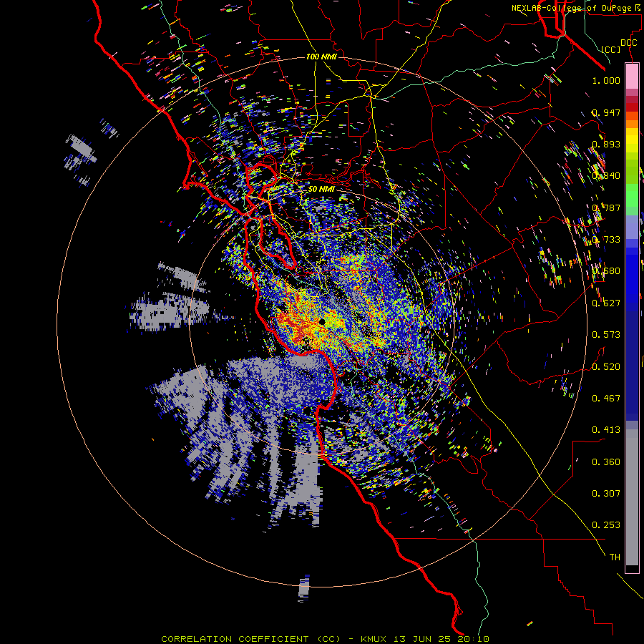The image size is (644, 644).
Task: Click the [CC] legend unit label
Action: 611,49
